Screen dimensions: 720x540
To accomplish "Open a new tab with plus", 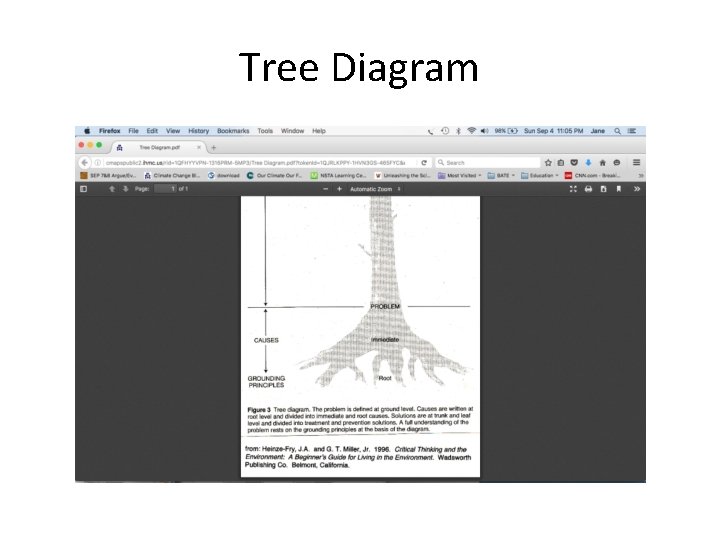I will click(x=214, y=148).
